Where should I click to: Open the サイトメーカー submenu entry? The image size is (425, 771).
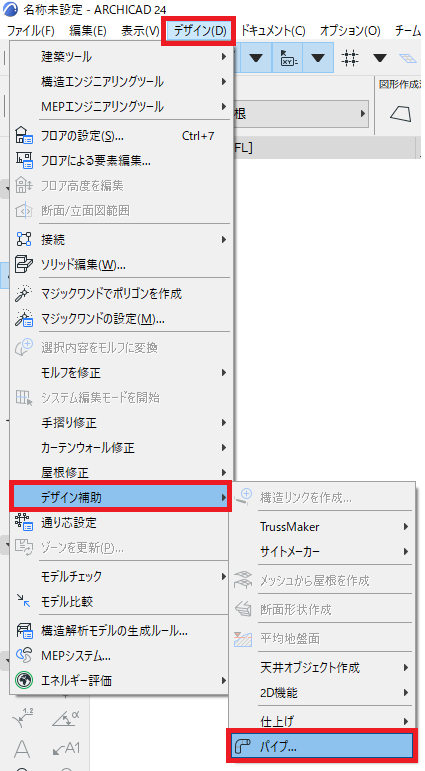[x=322, y=552]
